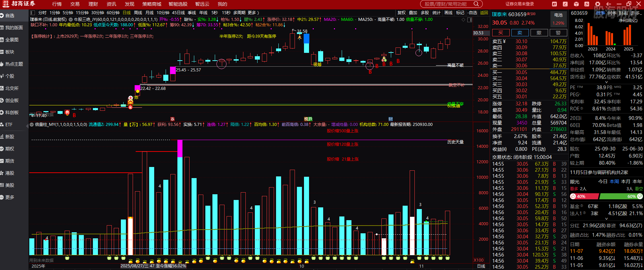Expand more financial rows below 货币金
The image size is (644, 270).
606,82
